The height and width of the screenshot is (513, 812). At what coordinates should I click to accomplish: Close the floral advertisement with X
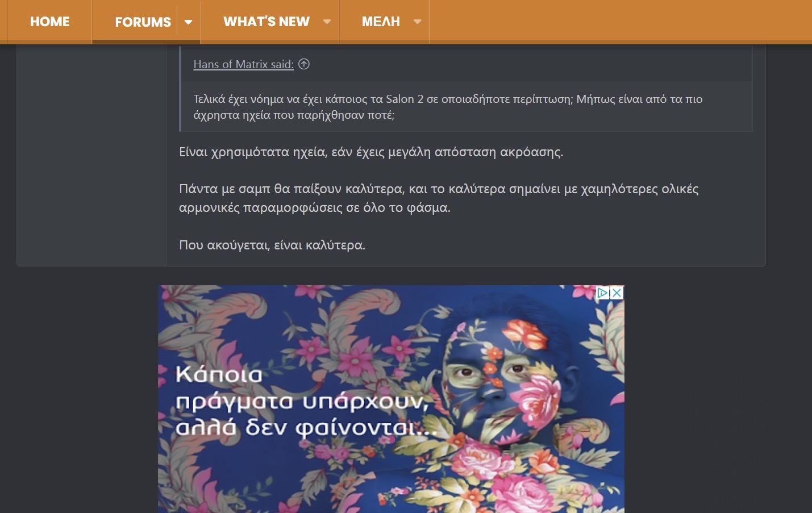[617, 293]
